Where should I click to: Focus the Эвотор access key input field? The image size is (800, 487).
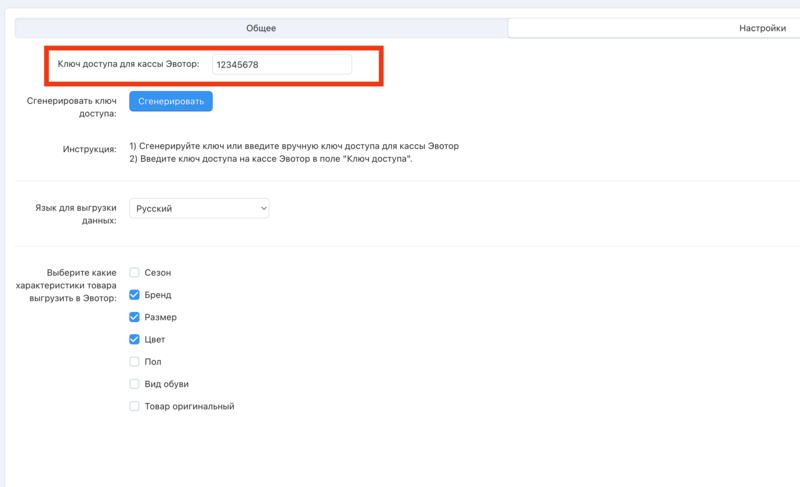(x=282, y=65)
